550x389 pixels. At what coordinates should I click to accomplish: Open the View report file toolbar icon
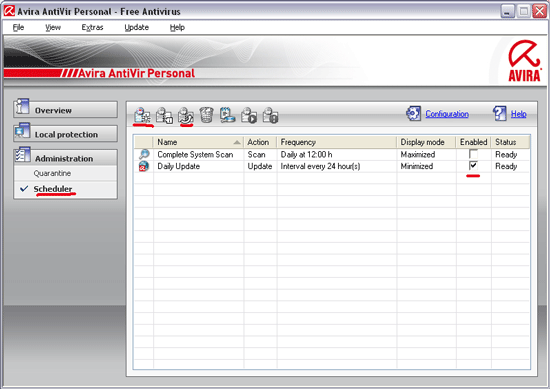pos(227,115)
